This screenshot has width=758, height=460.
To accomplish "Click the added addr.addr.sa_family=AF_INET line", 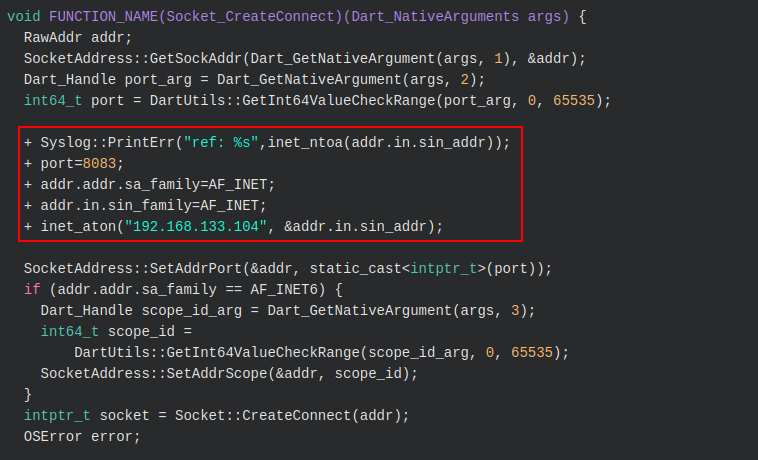I will 157,185.
